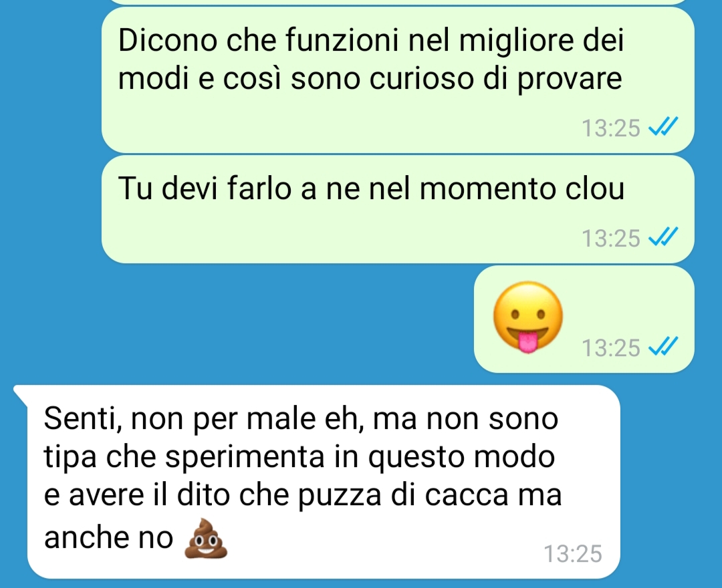Tap the tongue-out face emoji
The height and width of the screenshot is (588, 722).
tap(528, 317)
